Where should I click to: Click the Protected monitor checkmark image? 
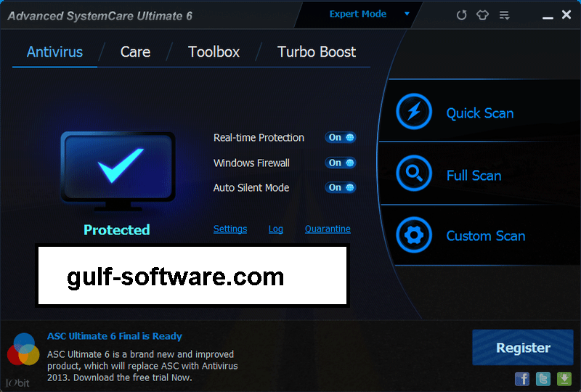click(x=118, y=171)
